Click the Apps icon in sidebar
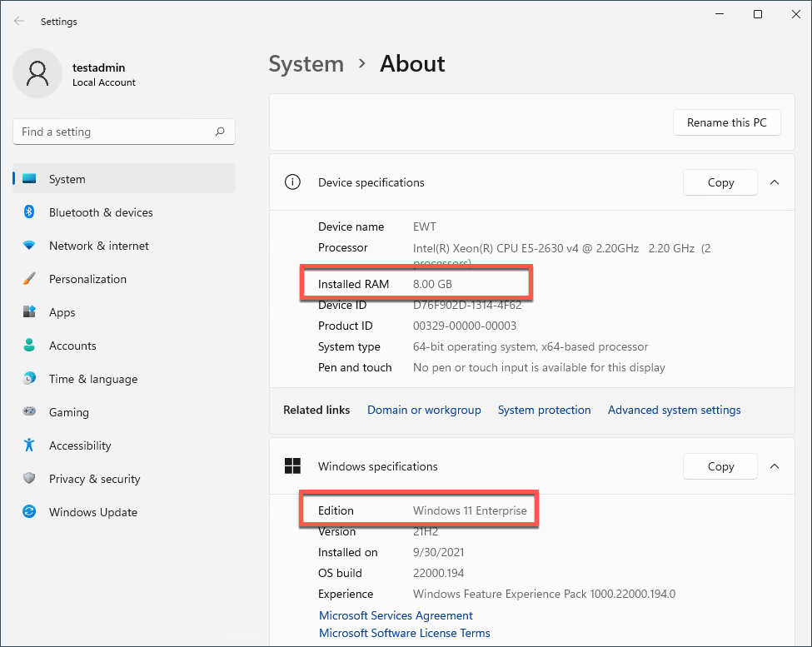812x647 pixels. [x=29, y=311]
